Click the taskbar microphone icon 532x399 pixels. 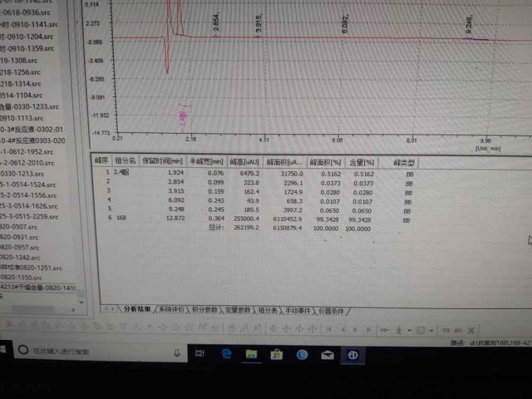coord(177,353)
